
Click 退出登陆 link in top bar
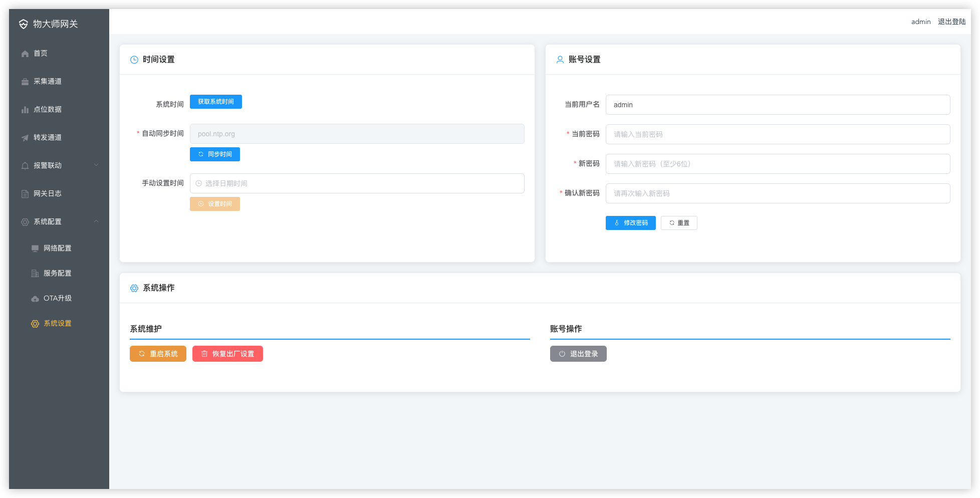coord(951,22)
